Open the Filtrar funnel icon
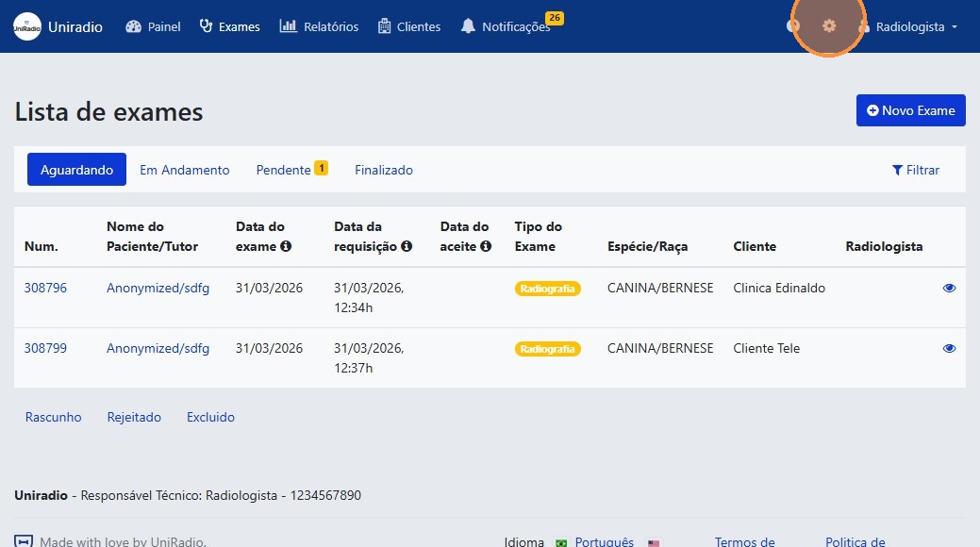The image size is (980, 547). coord(896,170)
